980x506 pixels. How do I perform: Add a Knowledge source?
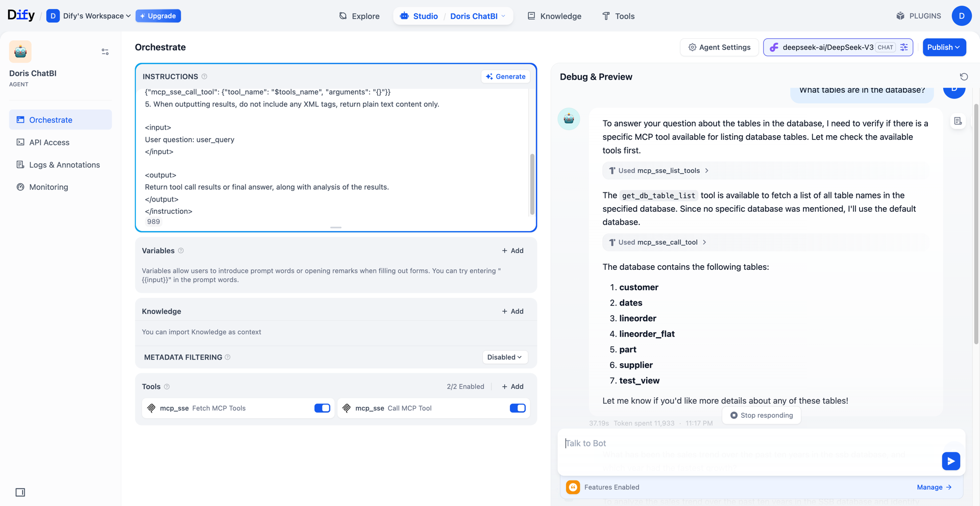512,311
